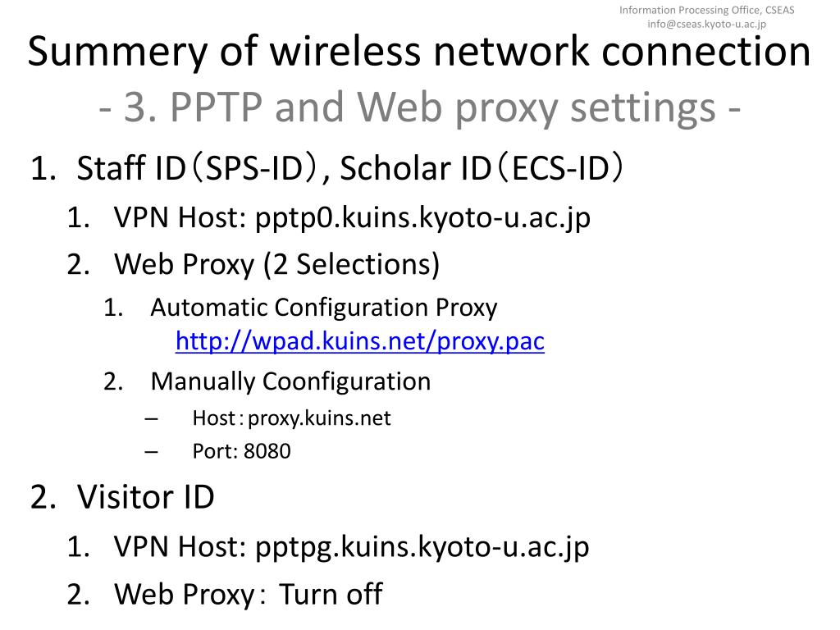Select the 'Web Proxy (2 Selections)' item
The image size is (840, 630).
click(277, 265)
